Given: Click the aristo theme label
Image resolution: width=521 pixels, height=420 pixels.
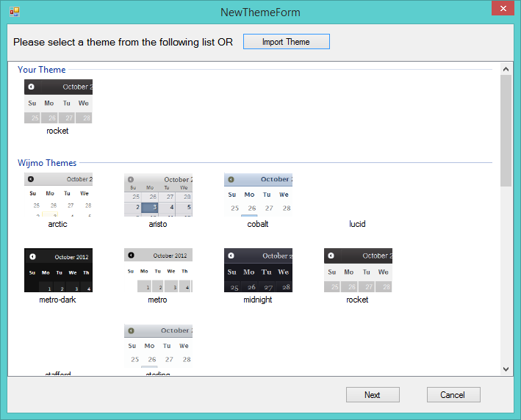Looking at the screenshot, I should click(158, 224).
